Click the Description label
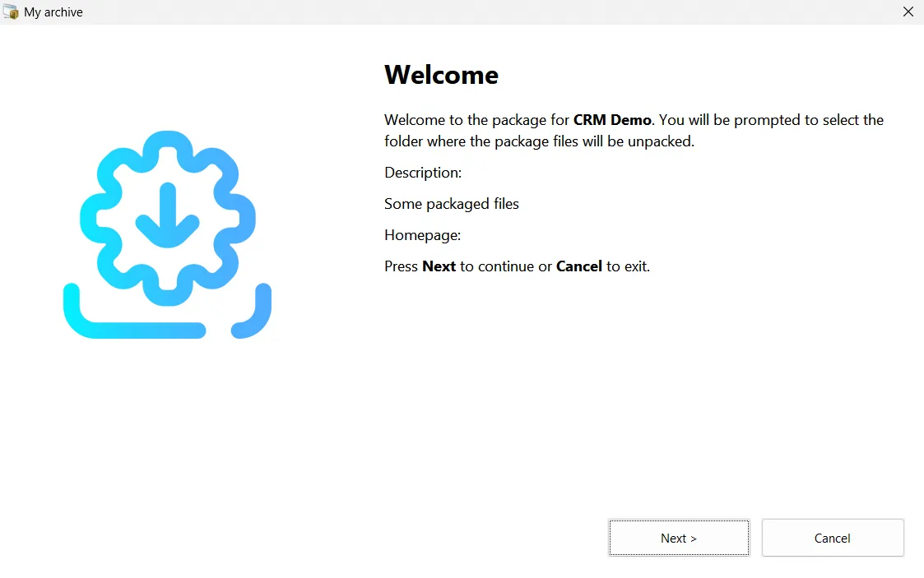This screenshot has height=578, width=924. pos(422,173)
